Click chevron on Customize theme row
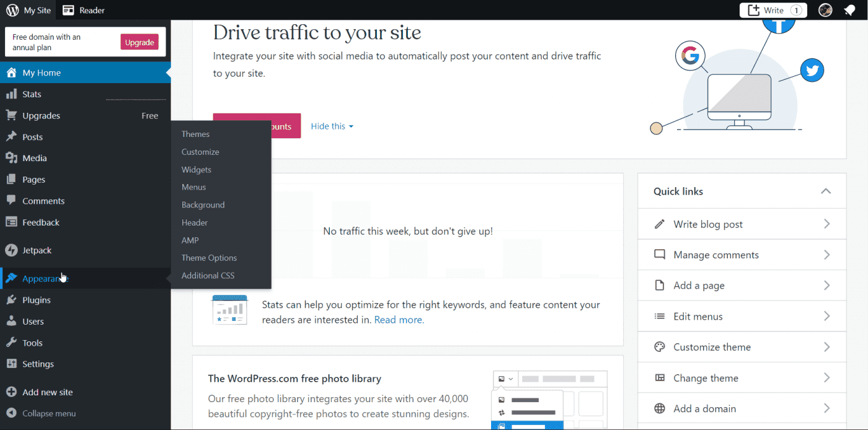The width and height of the screenshot is (868, 430). tap(826, 347)
